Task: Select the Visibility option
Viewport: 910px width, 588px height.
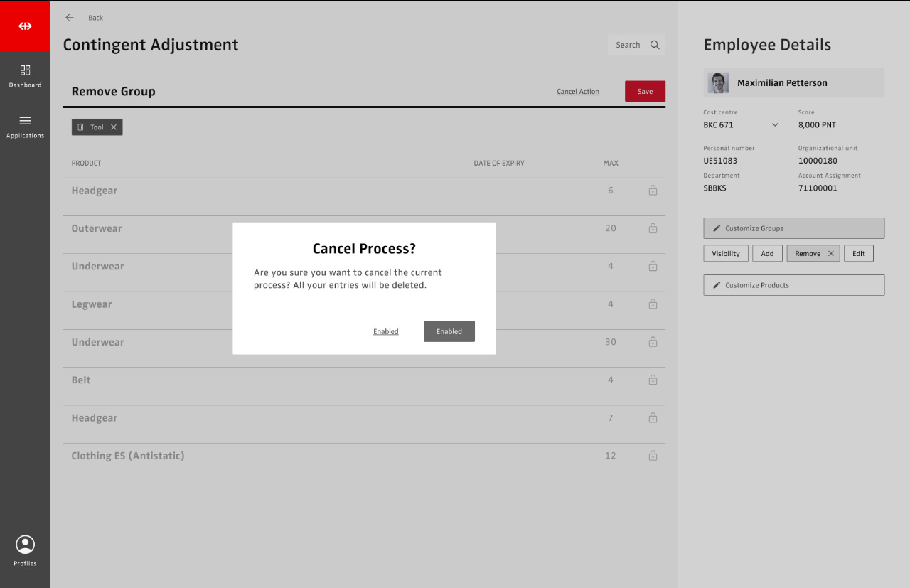Action: (x=726, y=254)
